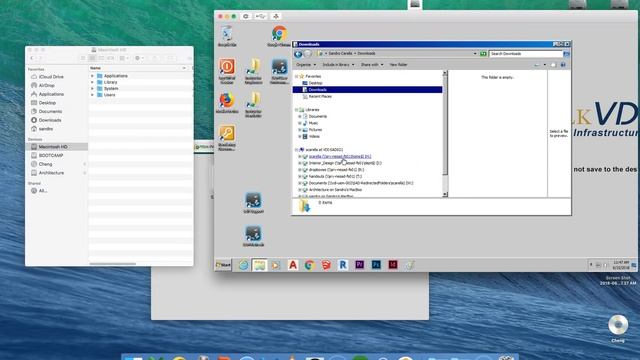This screenshot has height=360, width=640.
Task: Collapse the Libraries group in Explorer
Action: click(297, 110)
